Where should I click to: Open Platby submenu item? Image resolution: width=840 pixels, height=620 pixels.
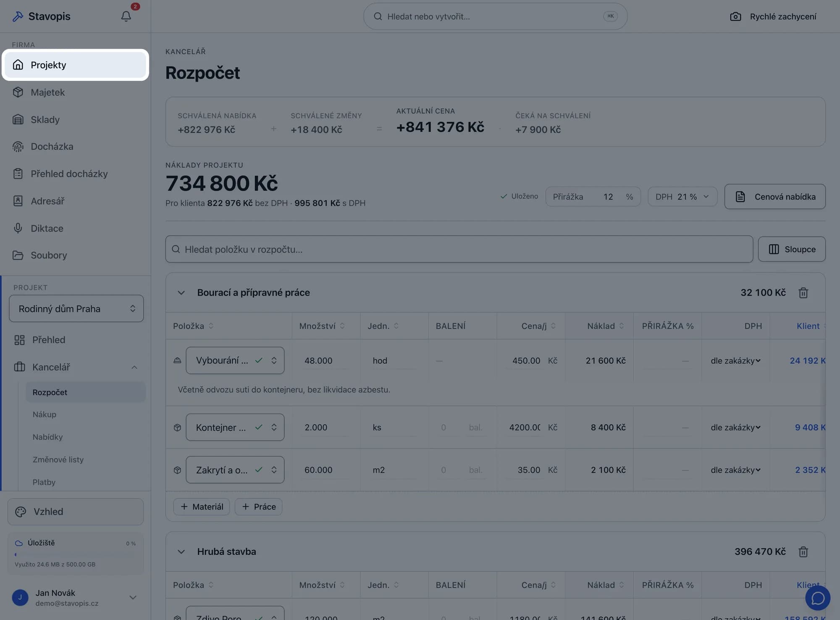point(86,482)
